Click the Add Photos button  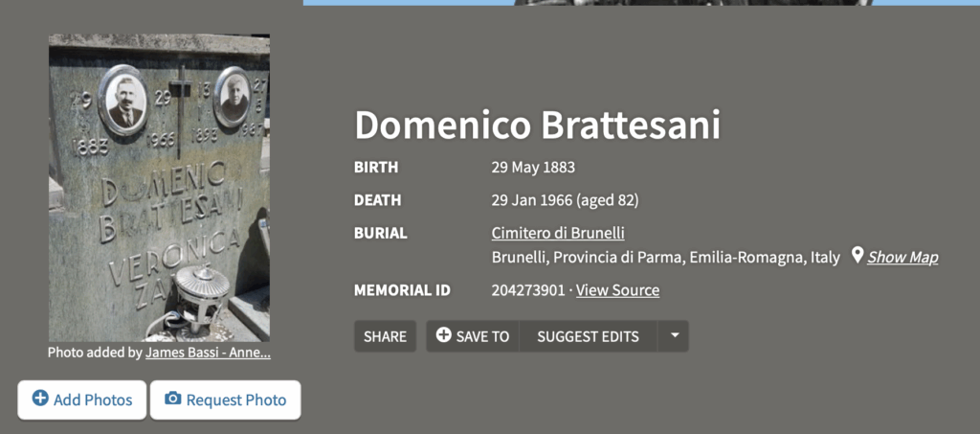point(82,400)
